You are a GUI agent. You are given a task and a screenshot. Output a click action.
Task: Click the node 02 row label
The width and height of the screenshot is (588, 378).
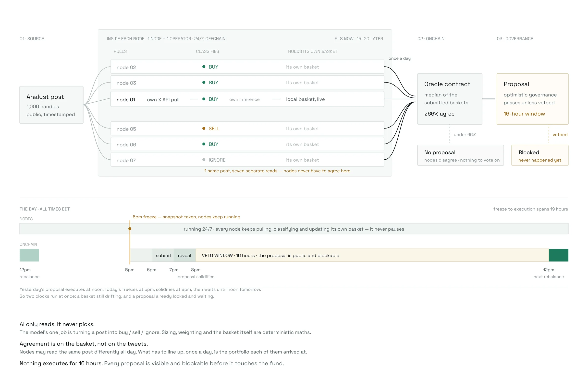(126, 67)
